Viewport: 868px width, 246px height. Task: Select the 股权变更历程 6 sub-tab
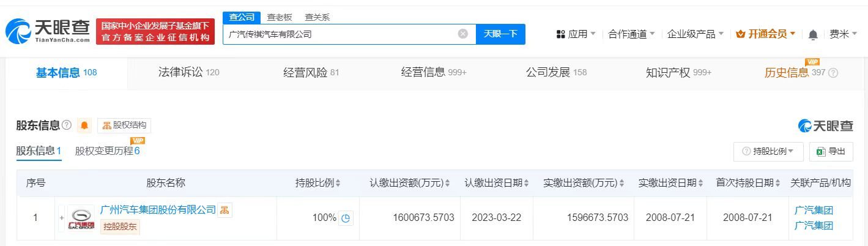(x=108, y=151)
